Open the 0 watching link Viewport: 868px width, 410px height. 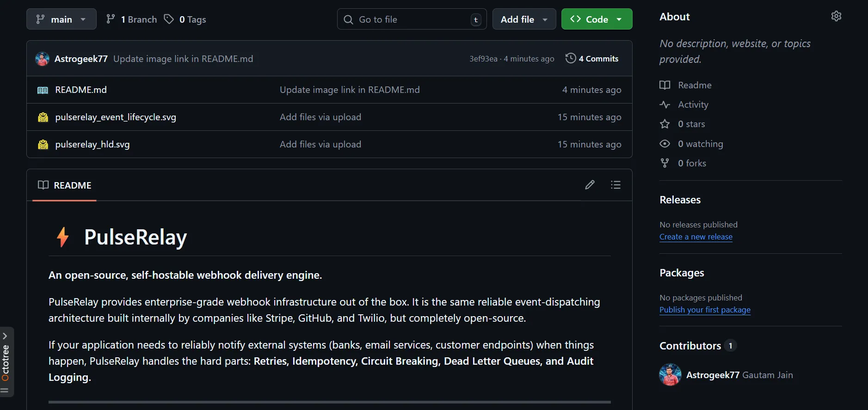[x=700, y=144]
